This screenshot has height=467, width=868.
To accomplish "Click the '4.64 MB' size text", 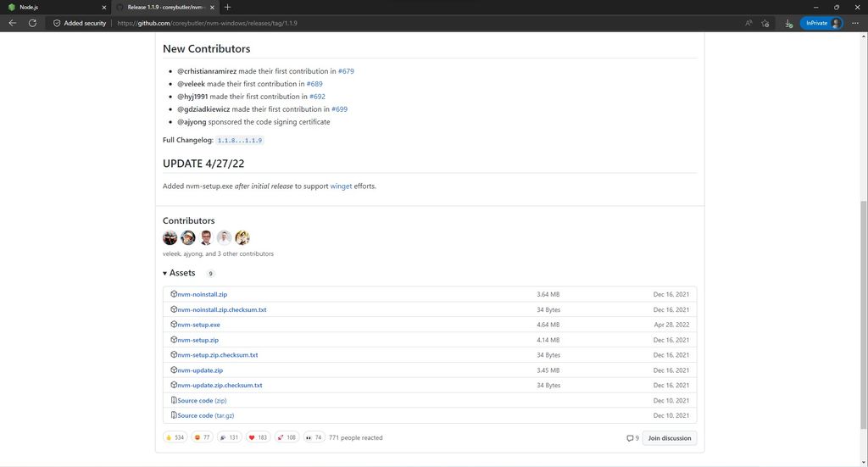I will 548,325.
